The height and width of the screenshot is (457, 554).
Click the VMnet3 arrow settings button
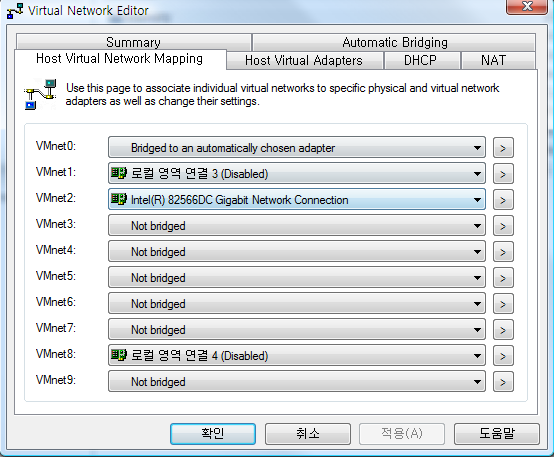click(x=503, y=226)
